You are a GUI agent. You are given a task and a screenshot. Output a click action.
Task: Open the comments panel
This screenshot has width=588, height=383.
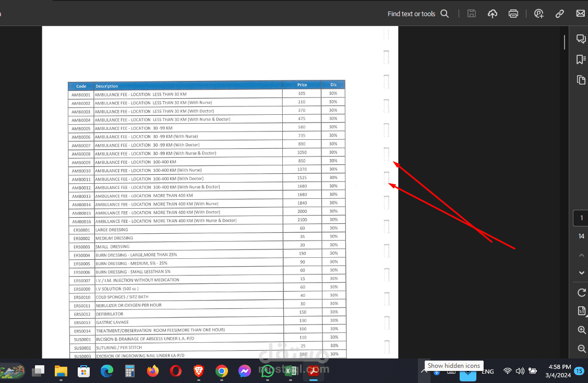pyautogui.click(x=581, y=39)
